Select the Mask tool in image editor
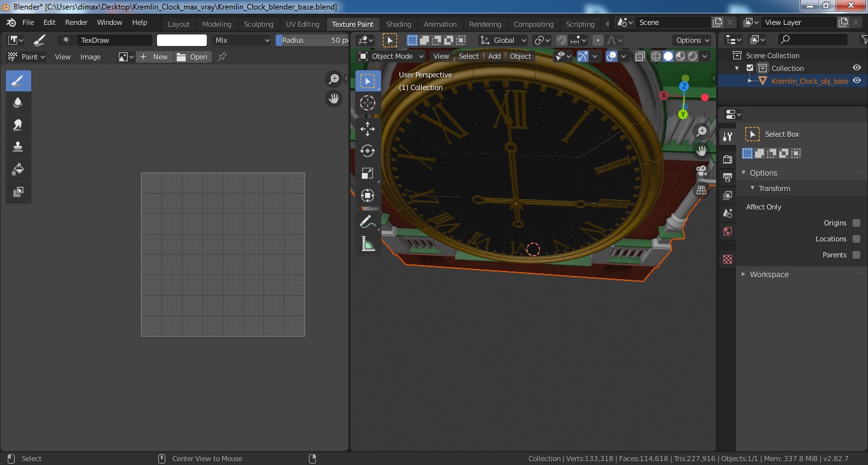868x465 pixels. point(19,192)
